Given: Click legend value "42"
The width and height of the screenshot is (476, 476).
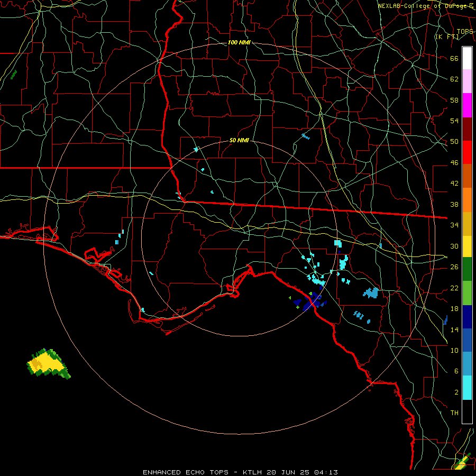Looking at the screenshot, I should [x=454, y=184].
